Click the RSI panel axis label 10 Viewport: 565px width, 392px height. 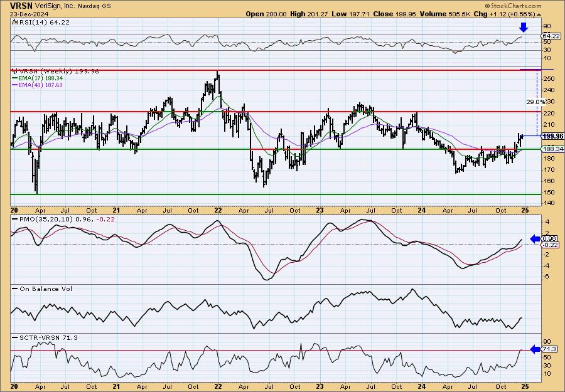pos(547,58)
